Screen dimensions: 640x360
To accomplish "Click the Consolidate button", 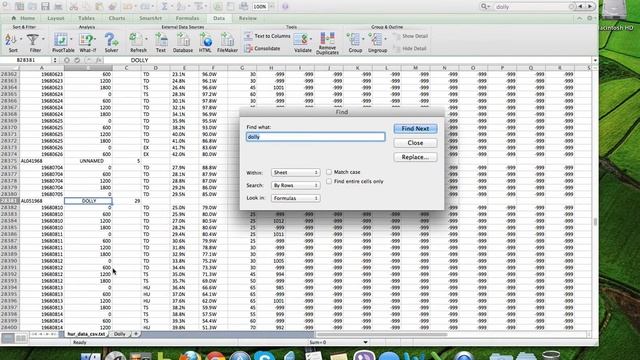I will pos(262,49).
